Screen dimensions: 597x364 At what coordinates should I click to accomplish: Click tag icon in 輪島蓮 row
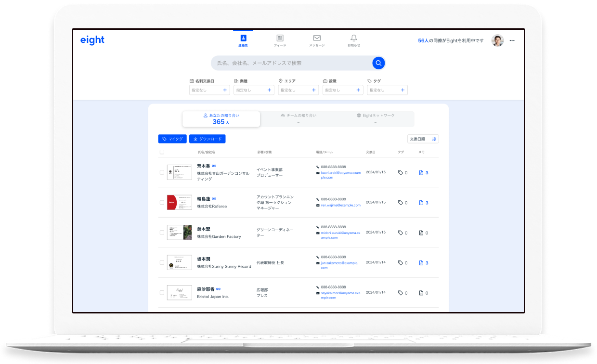[400, 203]
